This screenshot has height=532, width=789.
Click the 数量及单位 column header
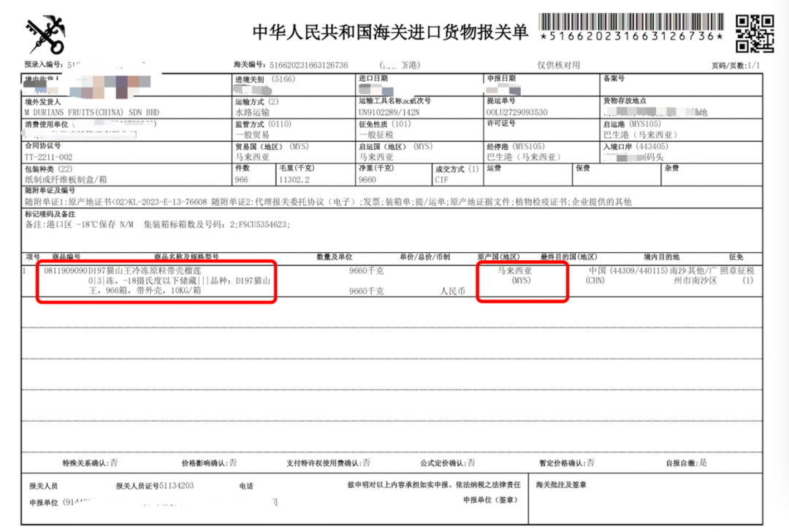[x=334, y=256]
